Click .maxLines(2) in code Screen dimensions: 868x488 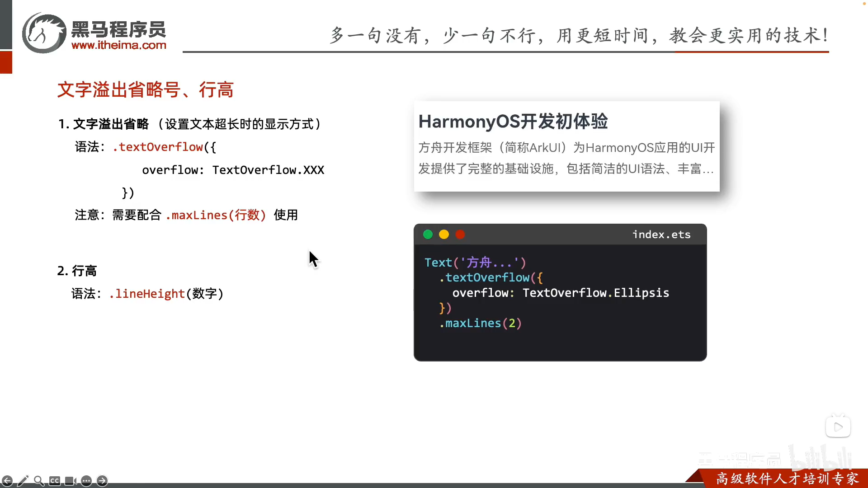(x=481, y=323)
